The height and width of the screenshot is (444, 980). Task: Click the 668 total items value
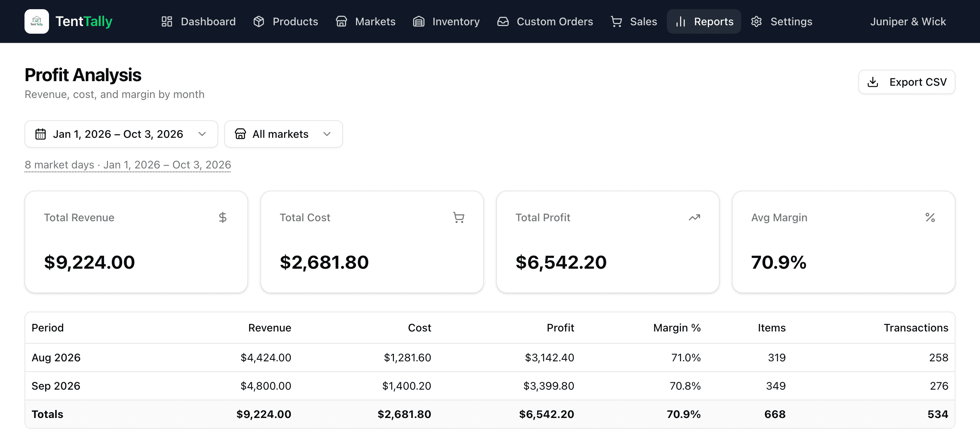click(x=775, y=414)
